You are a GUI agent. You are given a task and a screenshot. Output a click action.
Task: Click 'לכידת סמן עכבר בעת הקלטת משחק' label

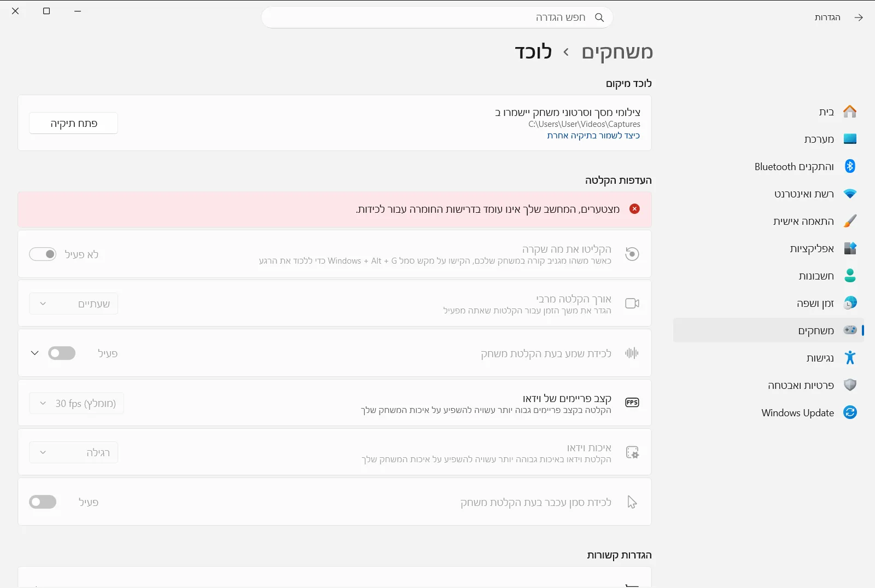535,502
